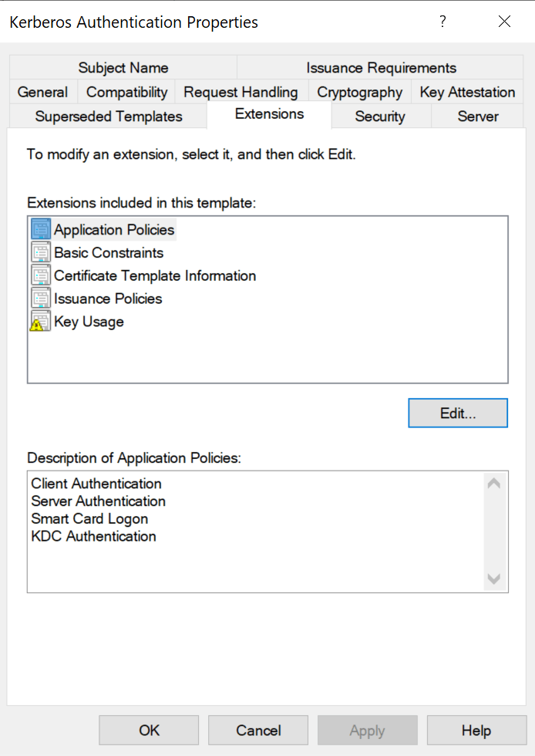Screen dimensions: 535x756
Task: Click the Help button
Action: click(476, 730)
